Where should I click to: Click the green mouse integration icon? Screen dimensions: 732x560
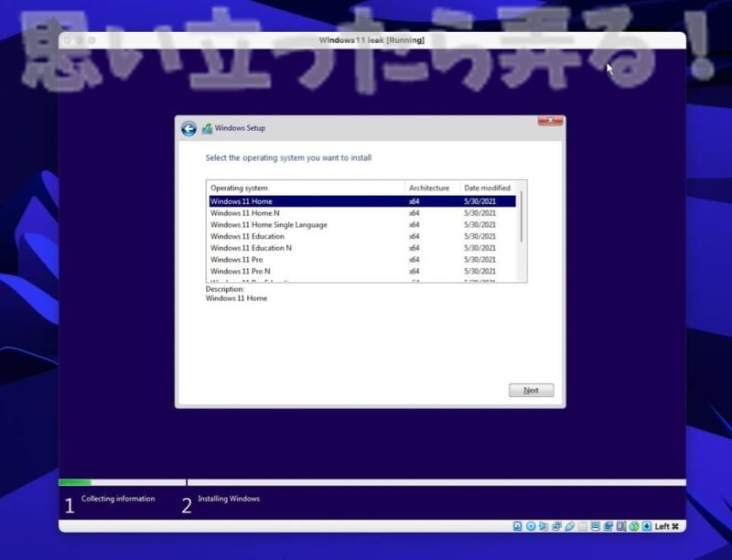(634, 526)
